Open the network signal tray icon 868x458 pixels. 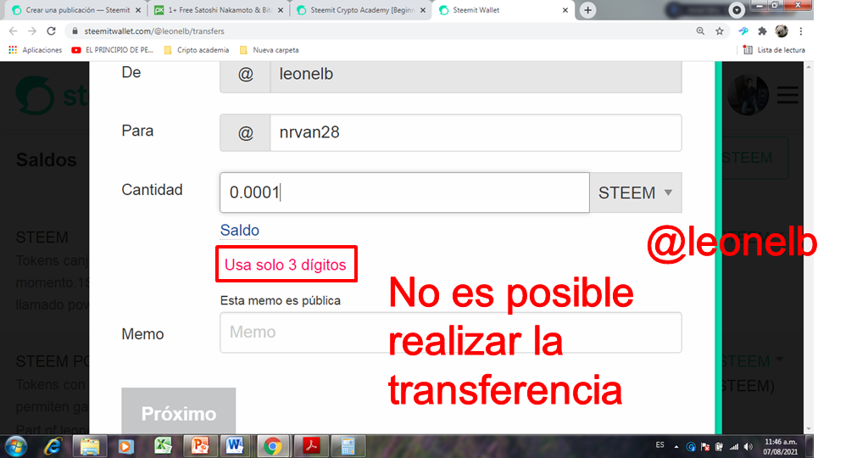[x=734, y=446]
